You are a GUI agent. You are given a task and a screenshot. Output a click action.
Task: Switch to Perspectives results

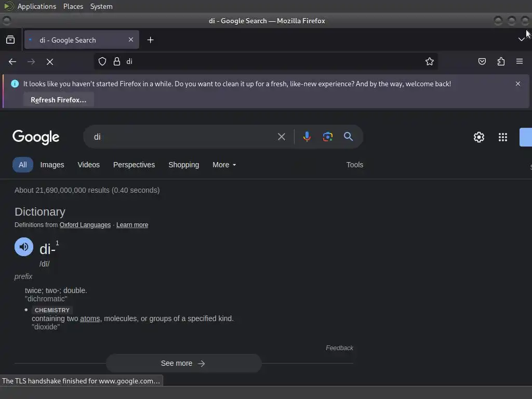[x=134, y=165]
